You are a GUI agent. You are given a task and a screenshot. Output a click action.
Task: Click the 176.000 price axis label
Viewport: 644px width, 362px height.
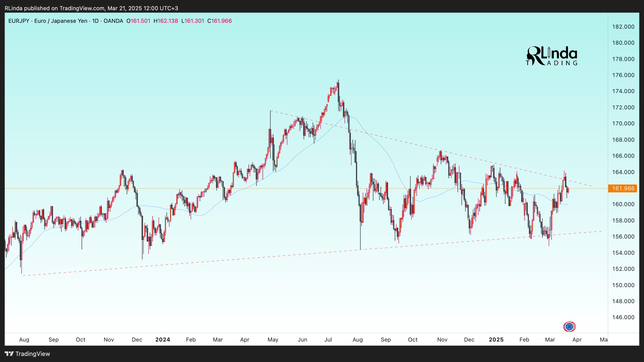[623, 75]
